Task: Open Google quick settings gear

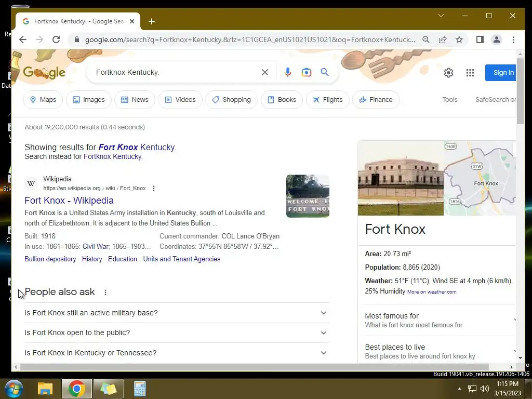Action: click(x=448, y=73)
